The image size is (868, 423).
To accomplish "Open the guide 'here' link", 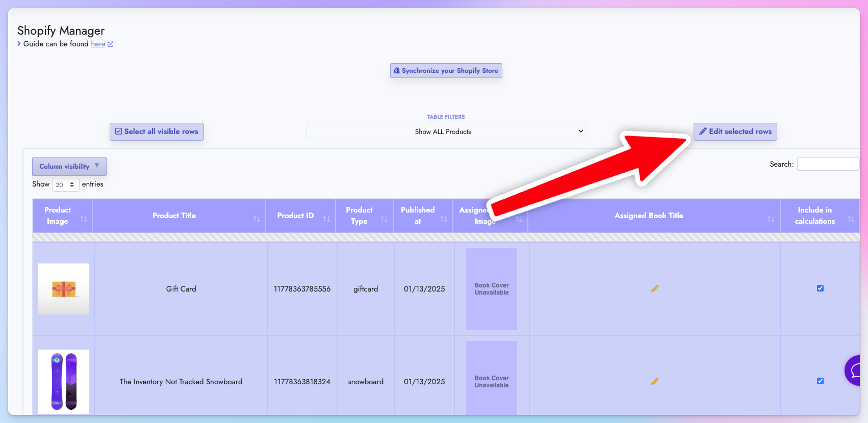I will pyautogui.click(x=98, y=44).
